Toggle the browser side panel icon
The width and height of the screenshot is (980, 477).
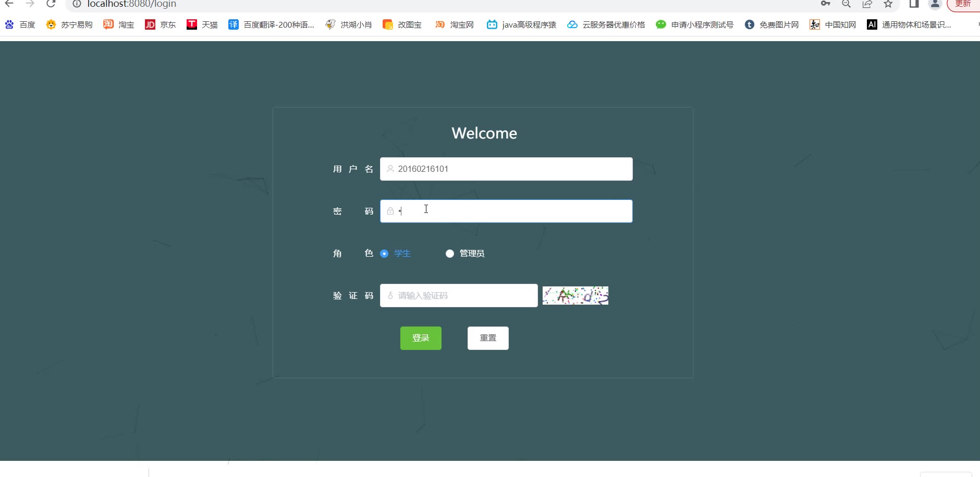pyautogui.click(x=914, y=4)
